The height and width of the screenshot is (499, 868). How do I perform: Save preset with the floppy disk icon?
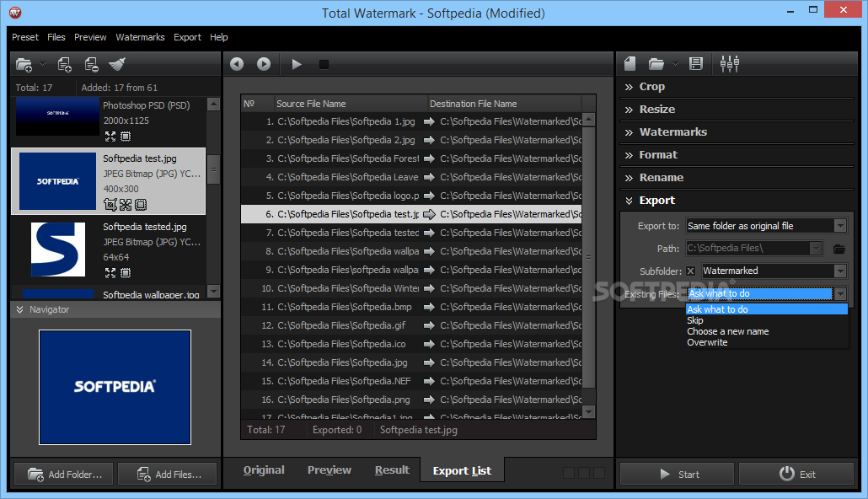696,64
